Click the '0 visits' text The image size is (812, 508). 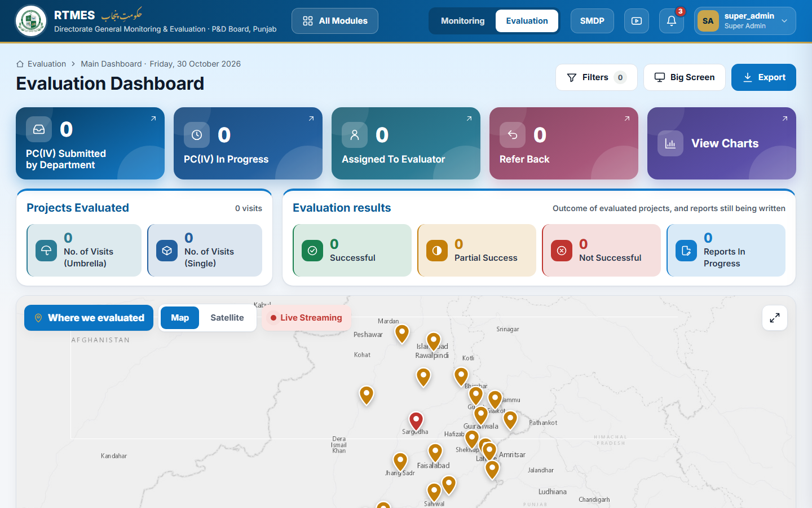point(249,208)
